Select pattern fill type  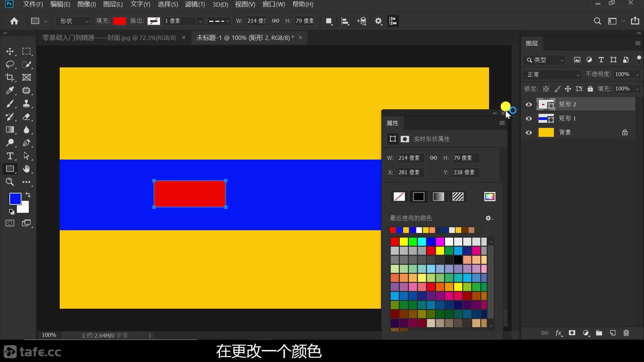click(458, 197)
